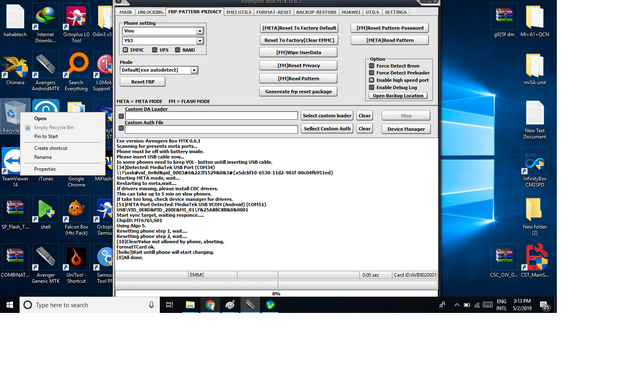640x365 pixels.
Task: Open File Explorer from the taskbar
Action: click(x=190, y=305)
